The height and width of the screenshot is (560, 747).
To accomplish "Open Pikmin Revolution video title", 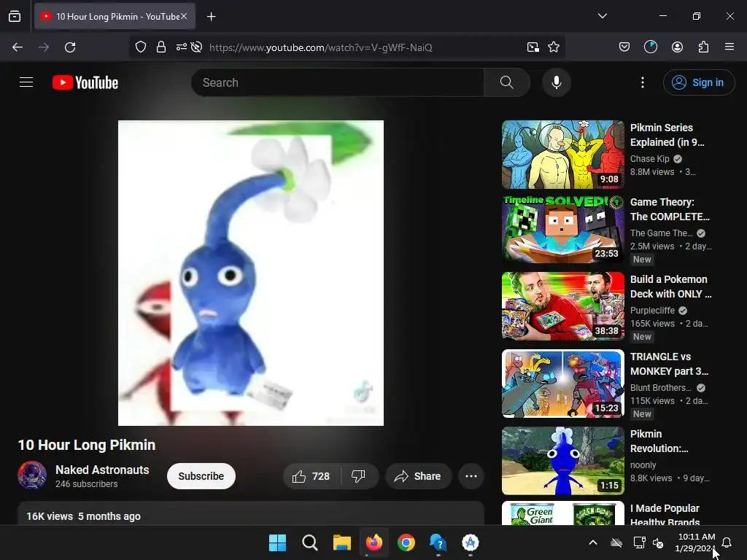I will point(659,441).
